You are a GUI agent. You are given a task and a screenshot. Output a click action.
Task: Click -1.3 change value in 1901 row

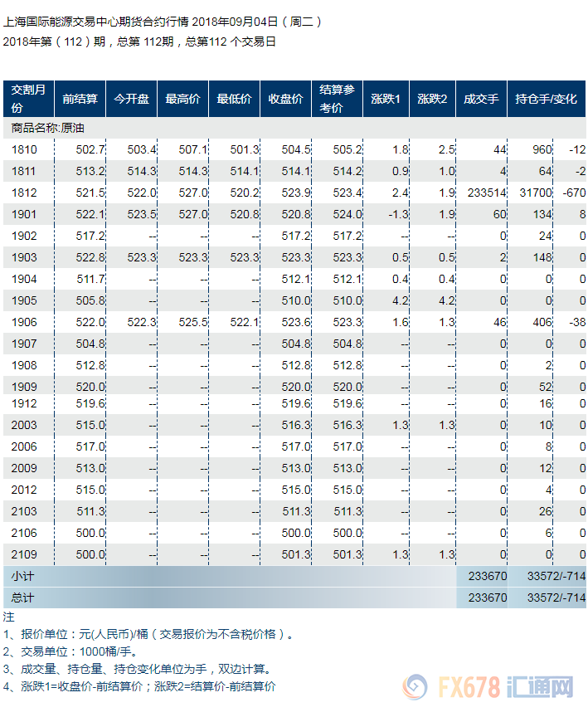pos(398,214)
